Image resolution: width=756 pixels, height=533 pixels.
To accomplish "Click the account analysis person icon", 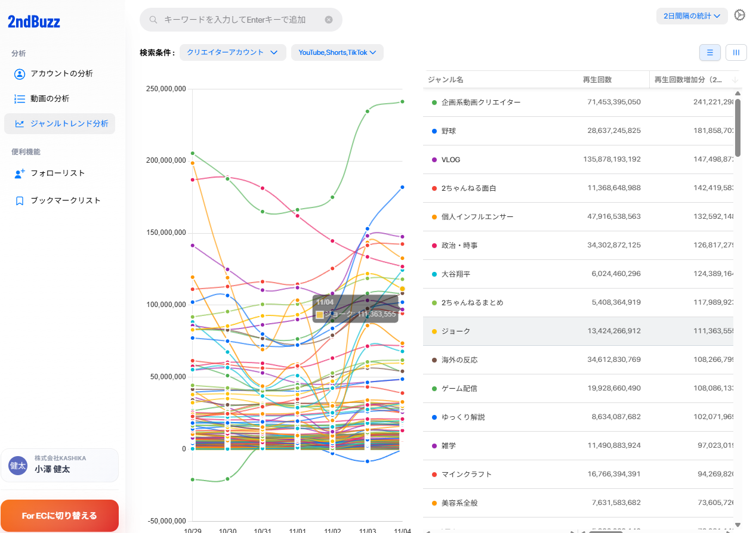I will click(x=20, y=74).
